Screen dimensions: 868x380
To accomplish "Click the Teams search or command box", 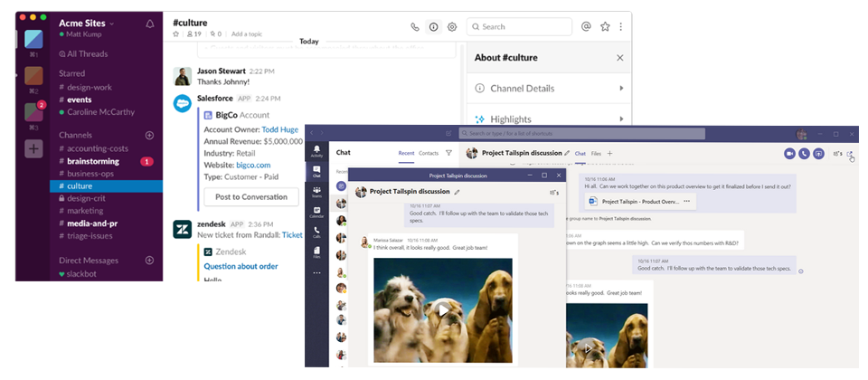I will [x=581, y=134].
